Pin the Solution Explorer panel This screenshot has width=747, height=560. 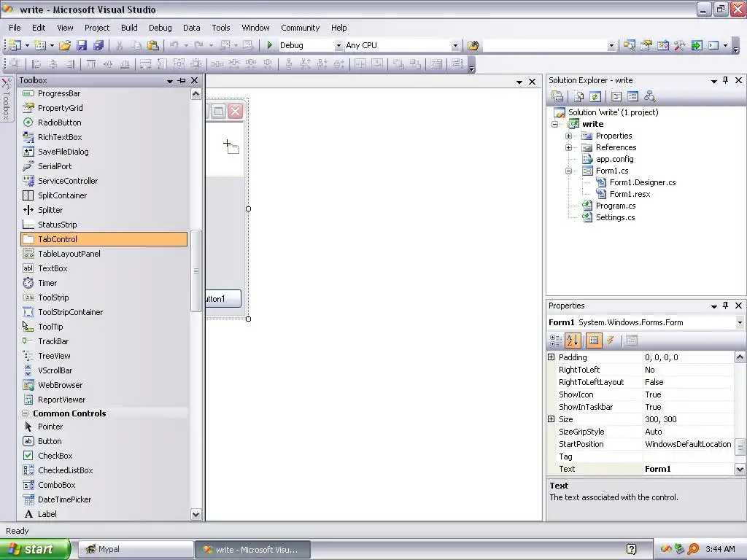click(726, 80)
